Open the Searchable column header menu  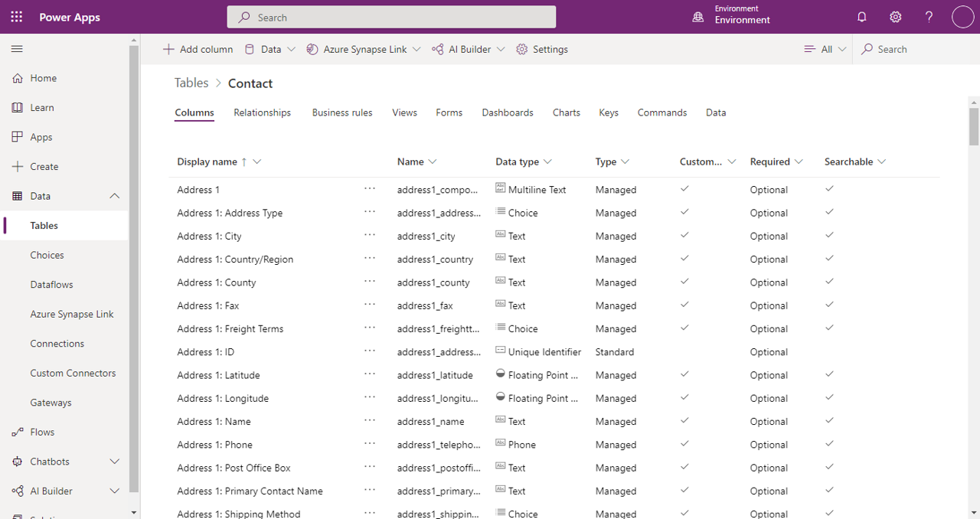pos(881,162)
